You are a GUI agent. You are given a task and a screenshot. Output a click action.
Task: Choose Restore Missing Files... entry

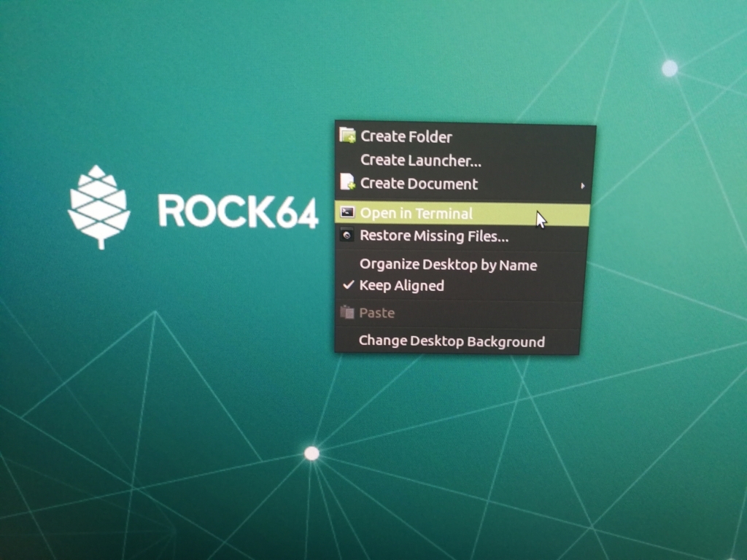click(x=462, y=236)
